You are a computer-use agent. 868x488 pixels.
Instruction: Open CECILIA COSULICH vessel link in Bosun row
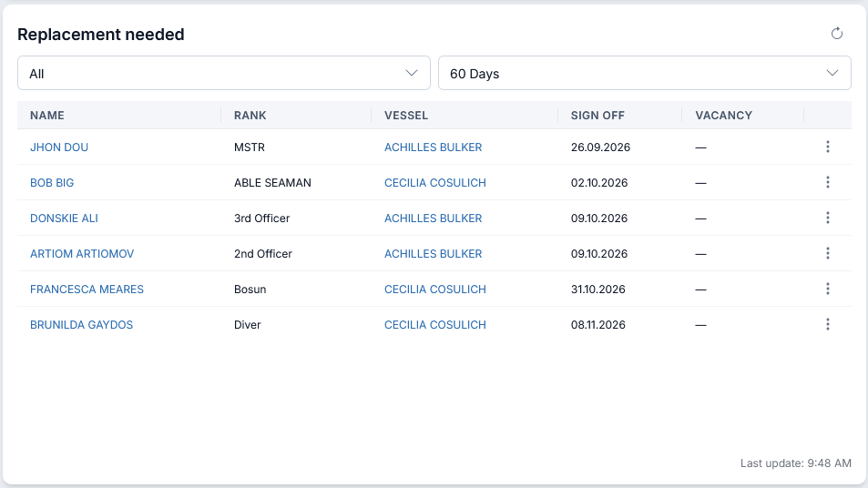tap(435, 290)
